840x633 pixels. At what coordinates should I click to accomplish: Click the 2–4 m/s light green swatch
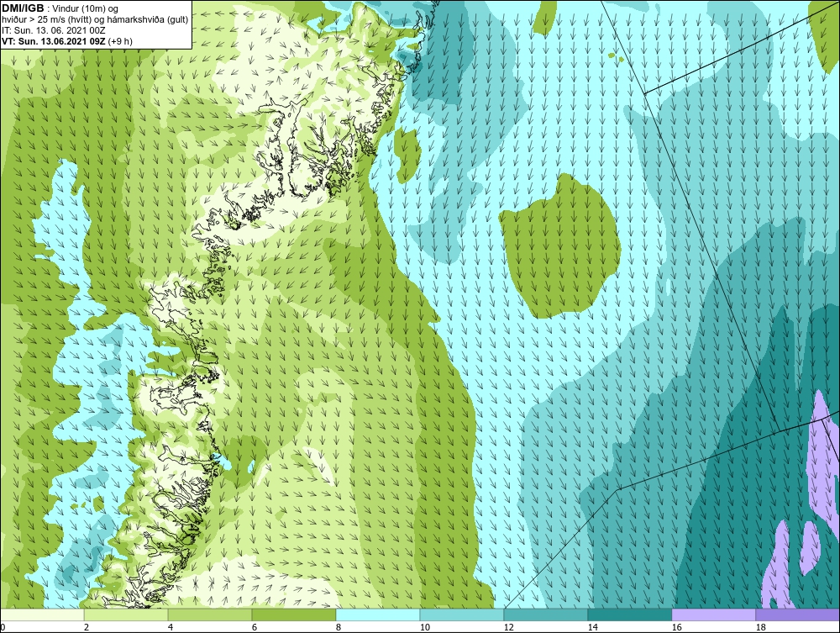coord(126,615)
